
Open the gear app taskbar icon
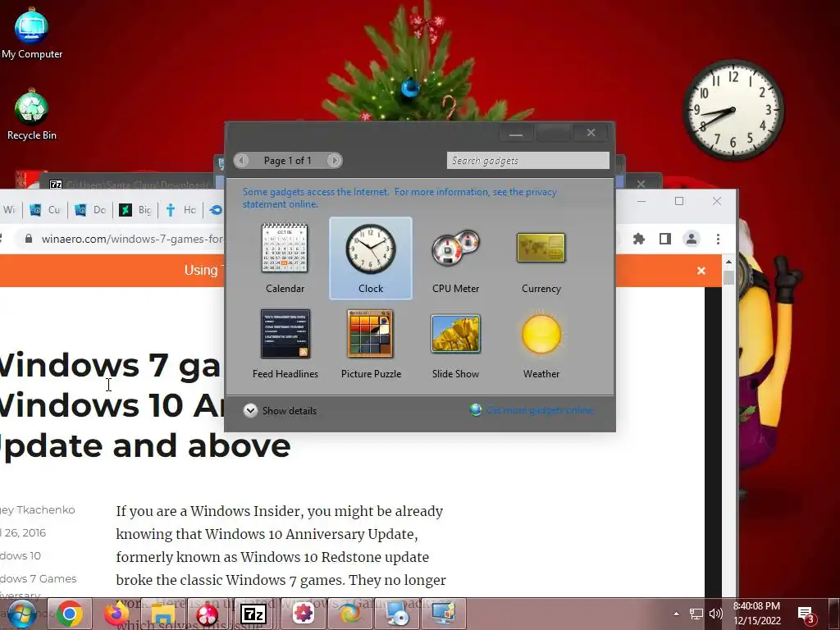304,614
